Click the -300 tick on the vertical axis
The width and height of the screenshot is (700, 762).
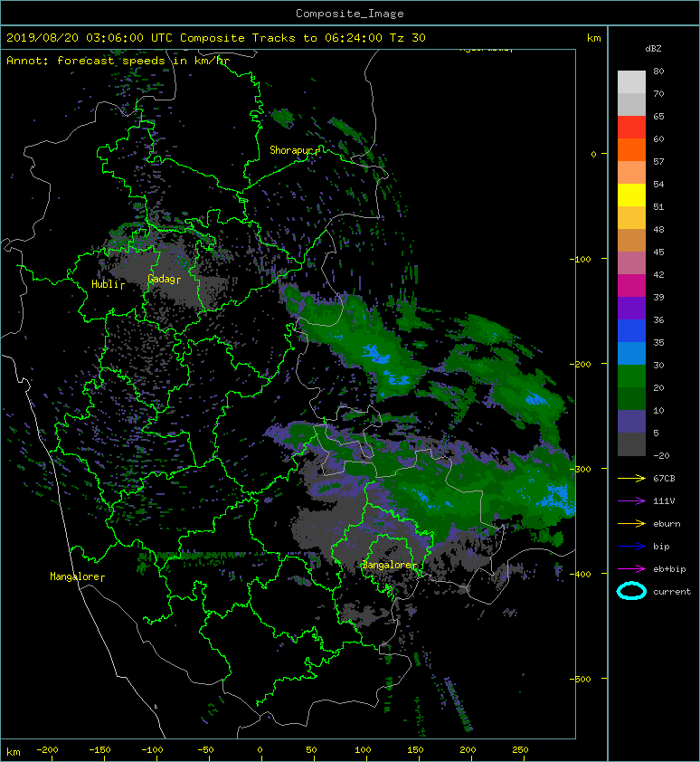point(581,469)
